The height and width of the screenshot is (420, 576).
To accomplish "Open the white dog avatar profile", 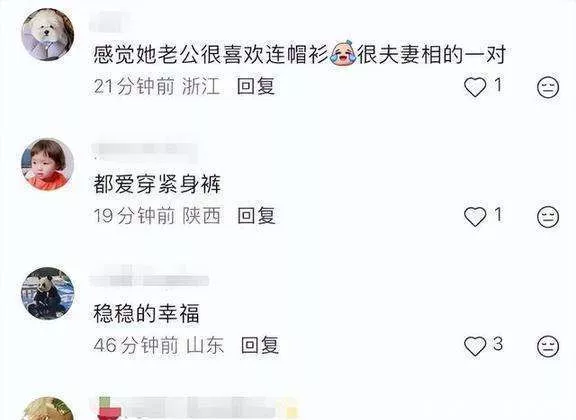I will [48, 35].
